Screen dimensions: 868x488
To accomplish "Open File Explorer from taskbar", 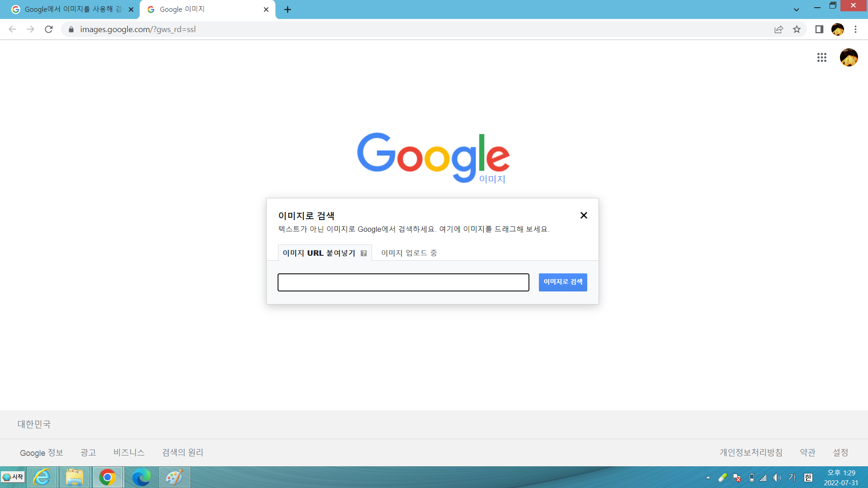I will click(75, 477).
